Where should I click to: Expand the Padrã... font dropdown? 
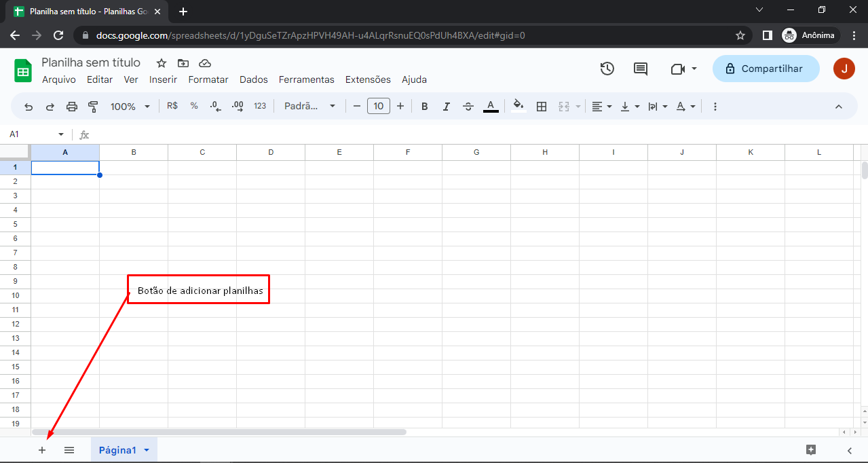[x=310, y=107]
